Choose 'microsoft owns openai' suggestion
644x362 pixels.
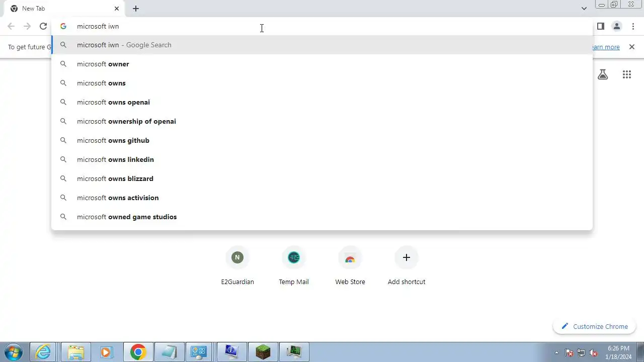point(322,102)
